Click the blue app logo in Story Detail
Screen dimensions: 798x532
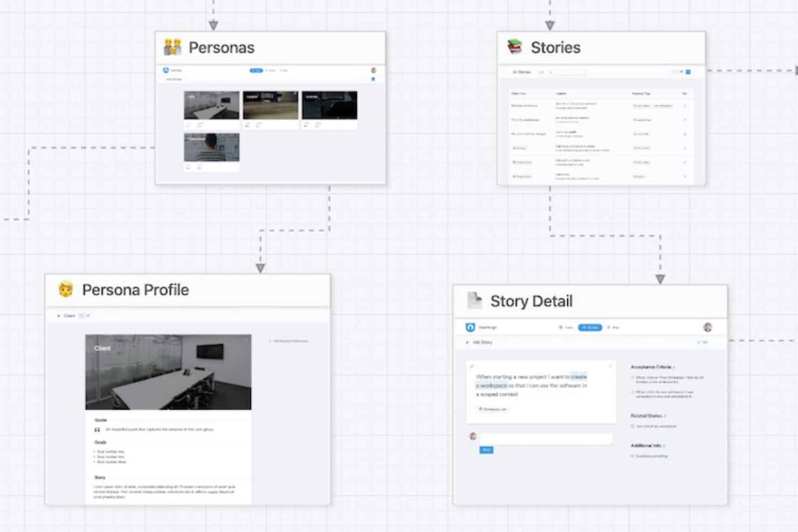point(470,327)
